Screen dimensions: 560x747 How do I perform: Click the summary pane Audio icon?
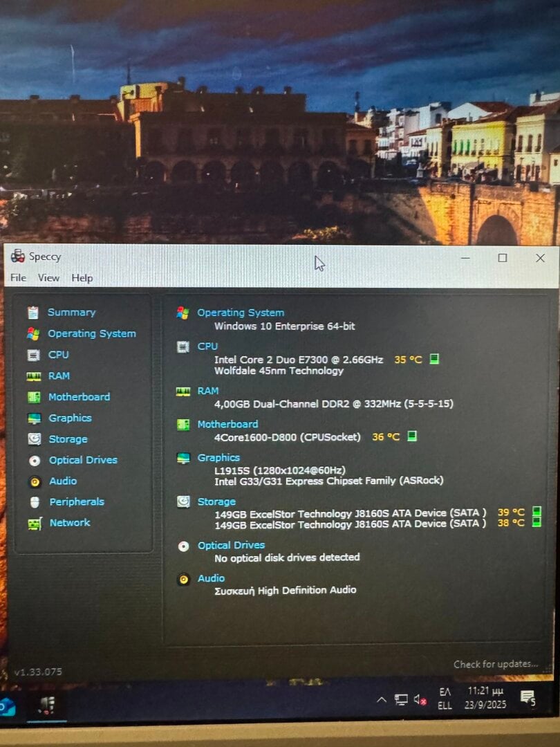[x=183, y=580]
